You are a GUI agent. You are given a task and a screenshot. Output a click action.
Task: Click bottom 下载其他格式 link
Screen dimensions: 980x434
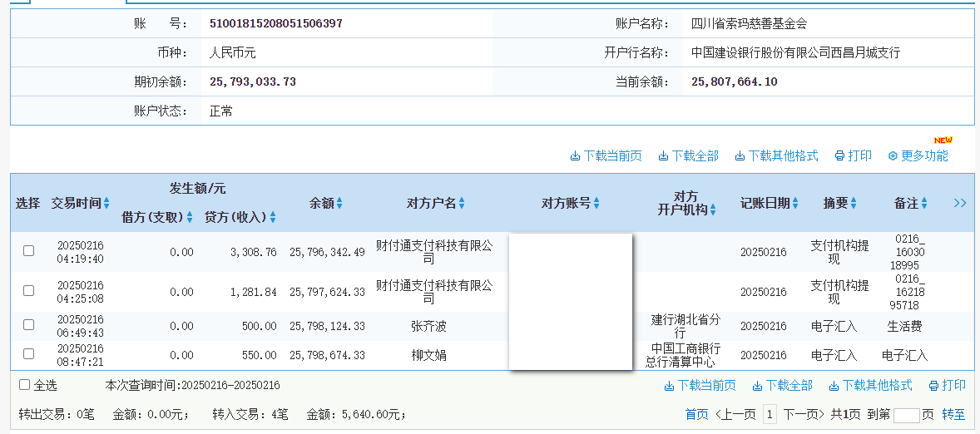[878, 386]
